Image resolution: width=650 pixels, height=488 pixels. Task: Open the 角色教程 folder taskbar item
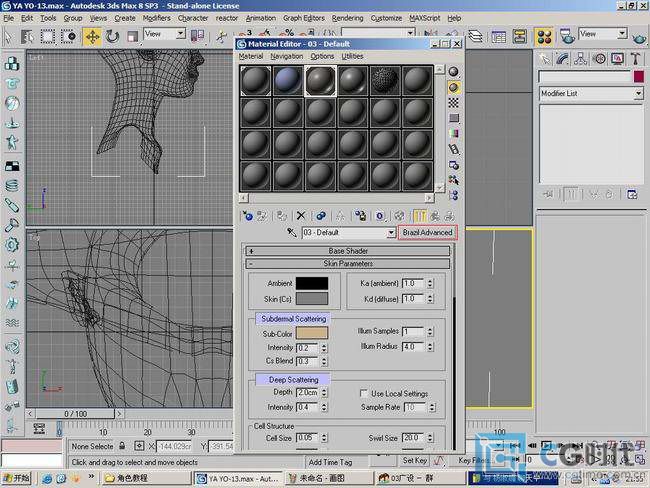click(x=146, y=478)
